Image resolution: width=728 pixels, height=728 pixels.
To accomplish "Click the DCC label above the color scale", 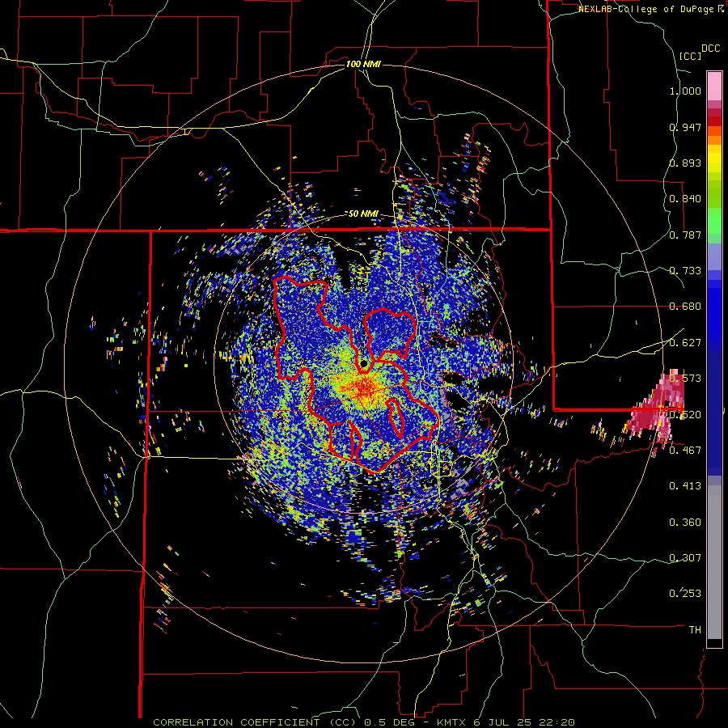I will pos(711,49).
